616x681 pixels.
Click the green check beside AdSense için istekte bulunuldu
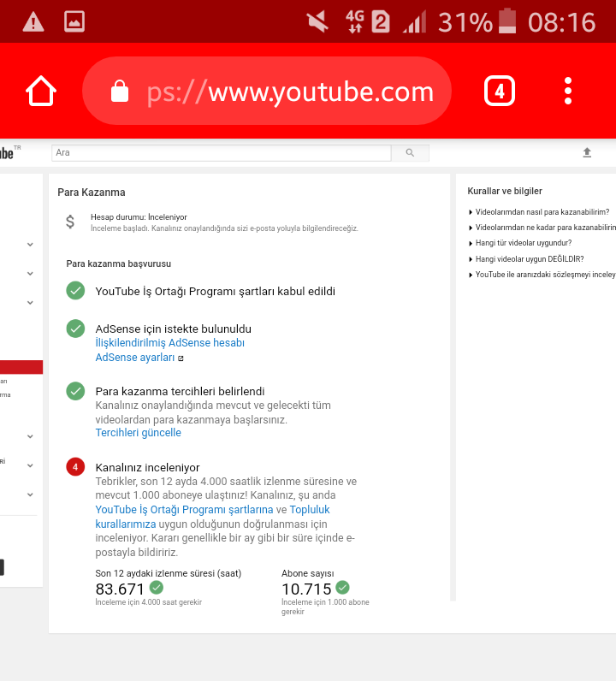pos(75,329)
